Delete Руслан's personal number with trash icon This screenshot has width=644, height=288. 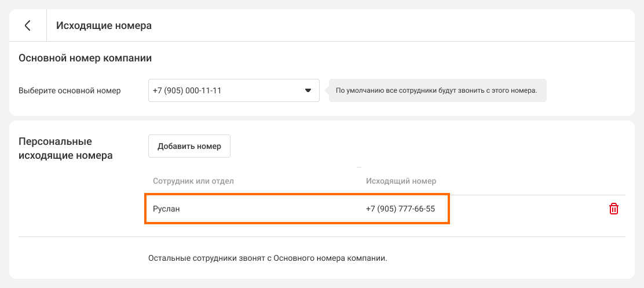[x=614, y=209]
